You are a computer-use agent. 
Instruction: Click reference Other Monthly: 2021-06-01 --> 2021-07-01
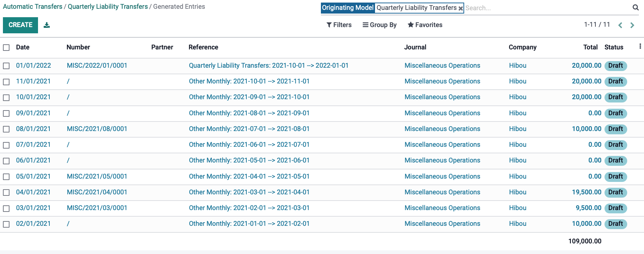[x=249, y=145]
